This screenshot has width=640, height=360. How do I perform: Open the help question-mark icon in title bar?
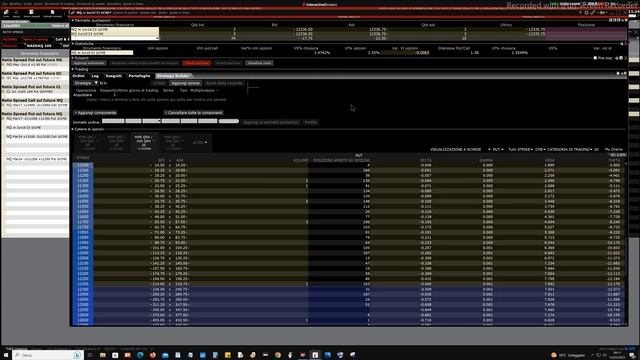point(580,13)
